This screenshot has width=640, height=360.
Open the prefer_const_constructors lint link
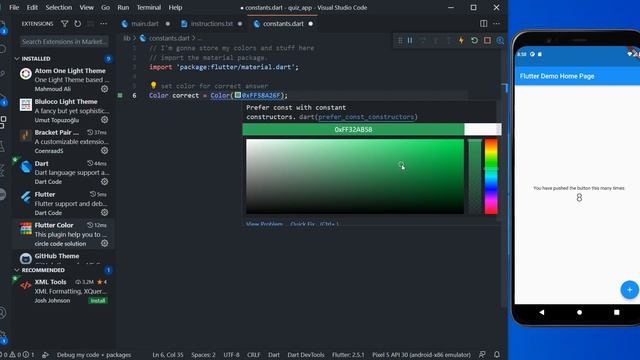[x=366, y=117]
